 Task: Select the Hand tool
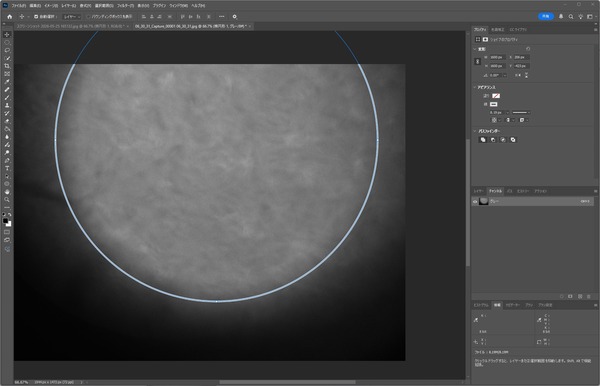(x=7, y=192)
